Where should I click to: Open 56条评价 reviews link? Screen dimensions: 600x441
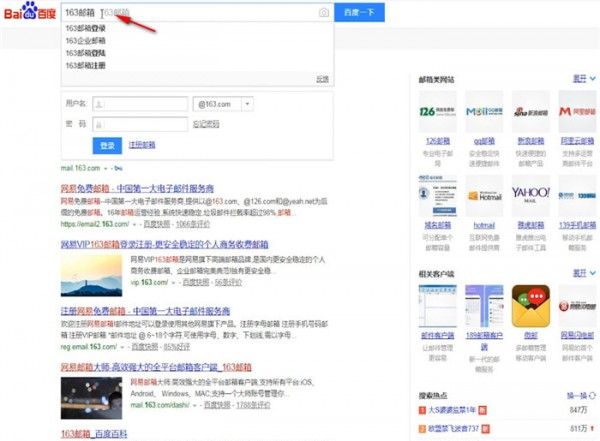pos(228,283)
